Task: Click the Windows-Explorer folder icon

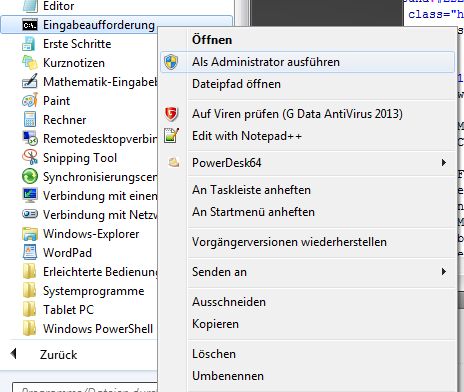Action: [30, 234]
